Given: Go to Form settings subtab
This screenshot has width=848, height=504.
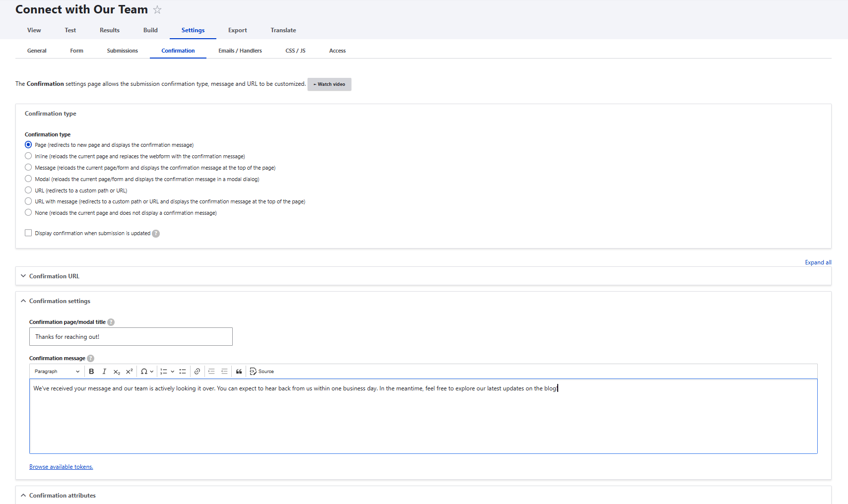Looking at the screenshot, I should [x=77, y=51].
